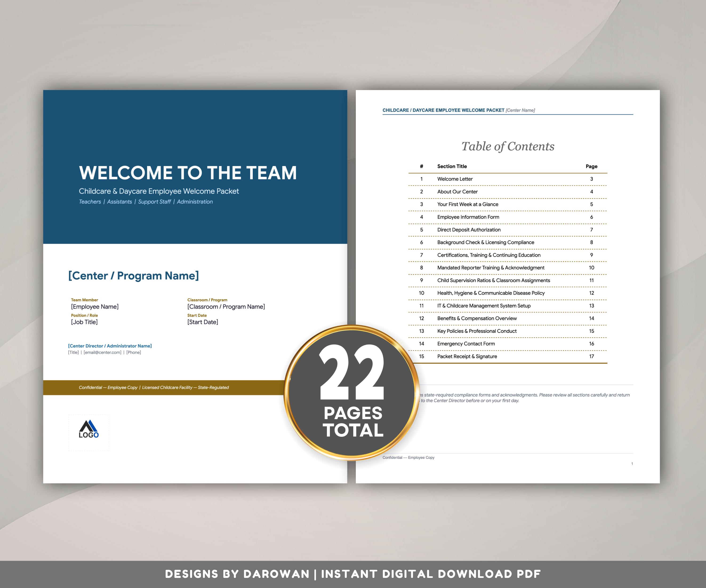Click 'Packet Receipt & Signature' entry
This screenshot has height=588, width=706.
point(467,357)
